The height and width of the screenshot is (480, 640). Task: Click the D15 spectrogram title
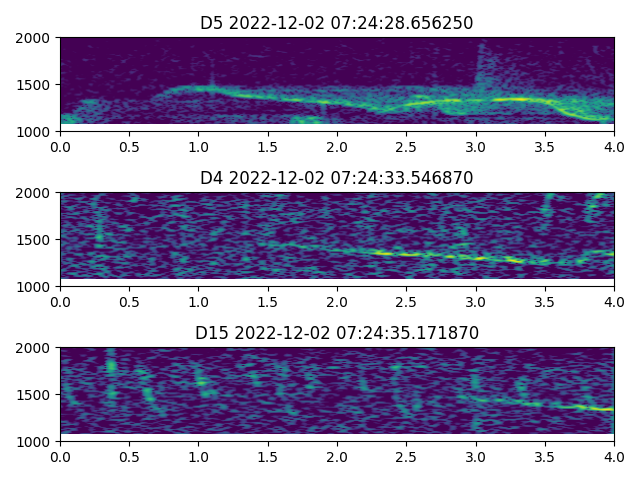click(x=337, y=333)
